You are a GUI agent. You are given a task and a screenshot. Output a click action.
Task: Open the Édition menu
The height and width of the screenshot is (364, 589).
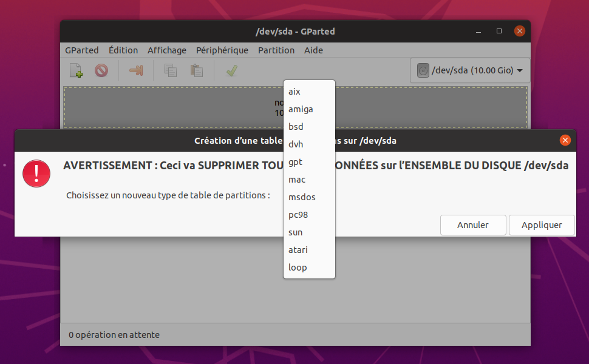(123, 50)
